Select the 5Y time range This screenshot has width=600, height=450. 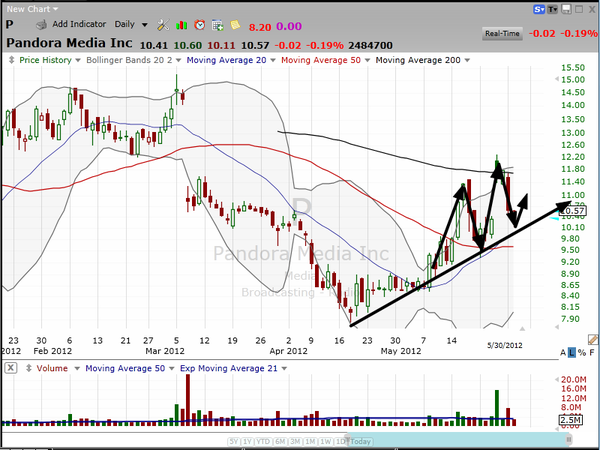point(234,442)
